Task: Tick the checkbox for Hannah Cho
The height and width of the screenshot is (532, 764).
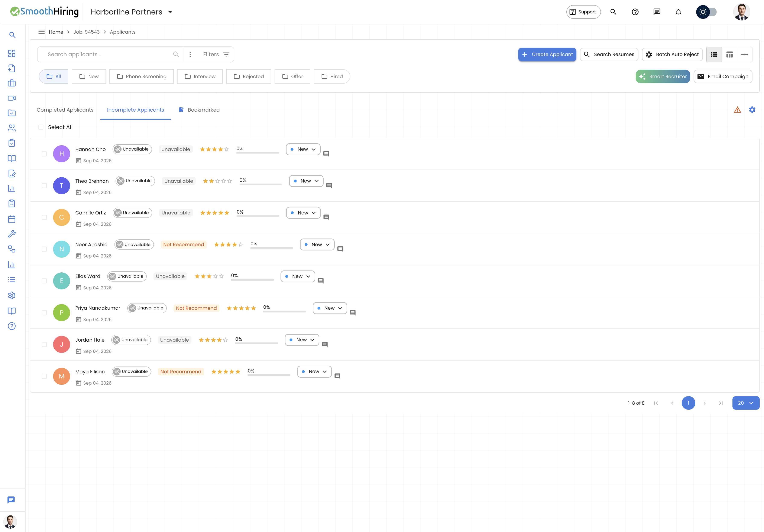Action: (x=44, y=154)
